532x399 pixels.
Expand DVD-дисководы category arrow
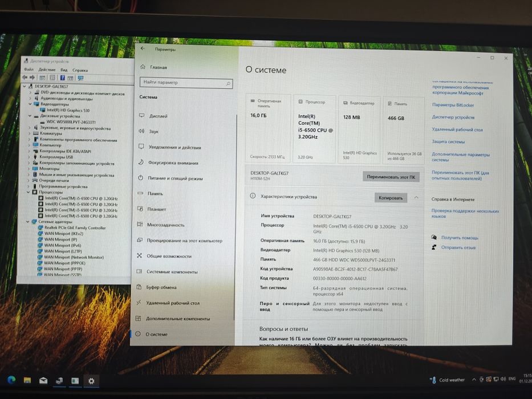coord(30,92)
